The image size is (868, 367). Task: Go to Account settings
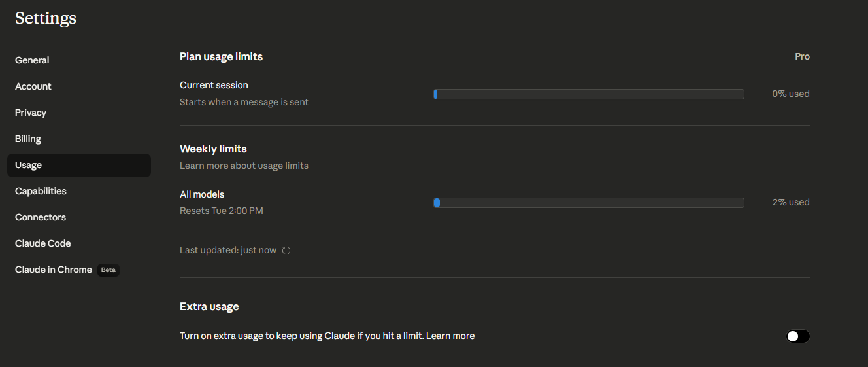[x=33, y=86]
